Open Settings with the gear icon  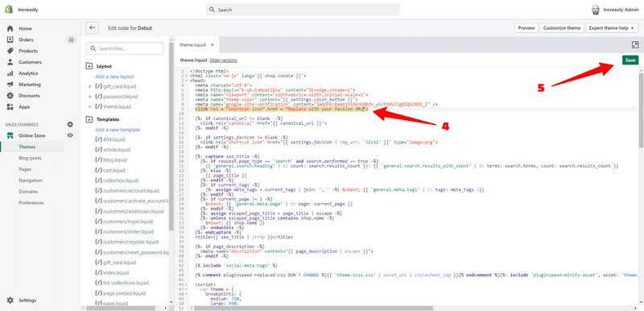coord(10,301)
